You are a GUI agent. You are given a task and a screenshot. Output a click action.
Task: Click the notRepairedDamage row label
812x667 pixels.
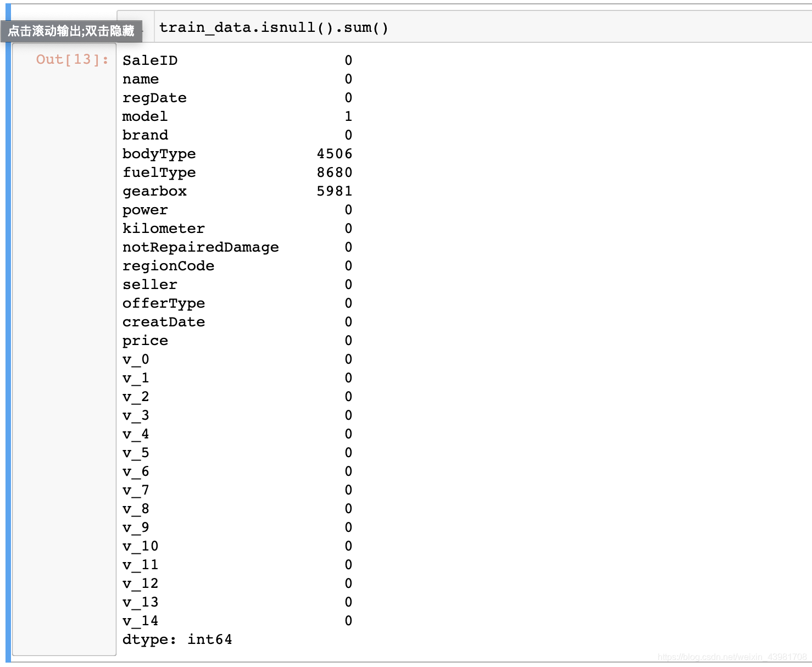tap(201, 247)
